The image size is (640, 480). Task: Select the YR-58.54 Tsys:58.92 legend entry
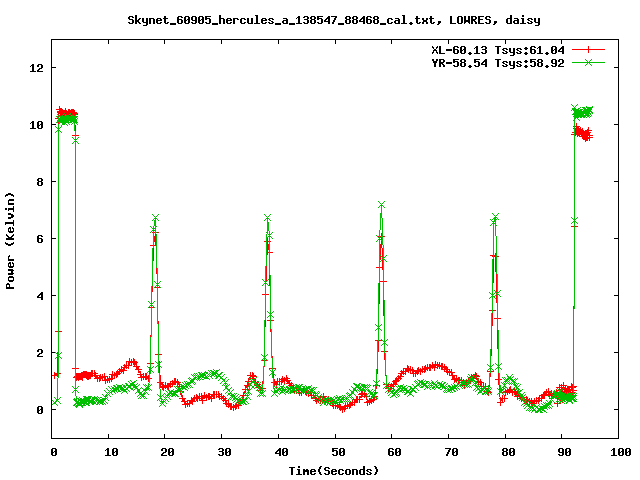498,63
